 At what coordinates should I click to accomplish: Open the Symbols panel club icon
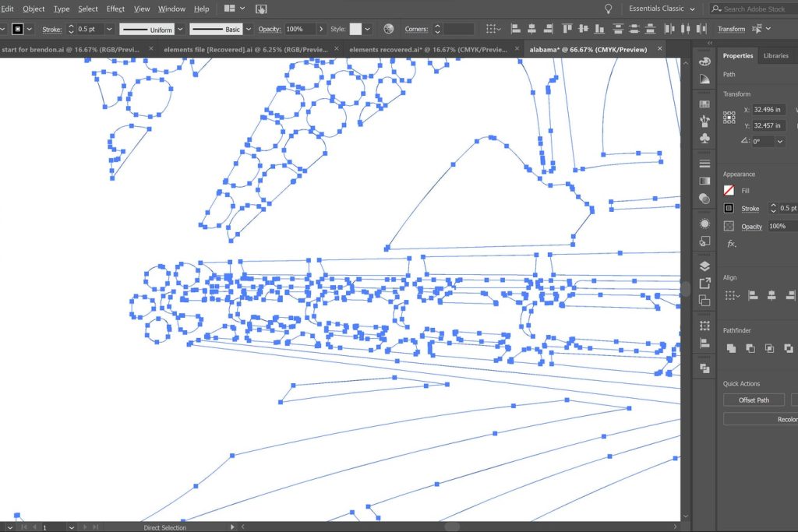point(704,138)
